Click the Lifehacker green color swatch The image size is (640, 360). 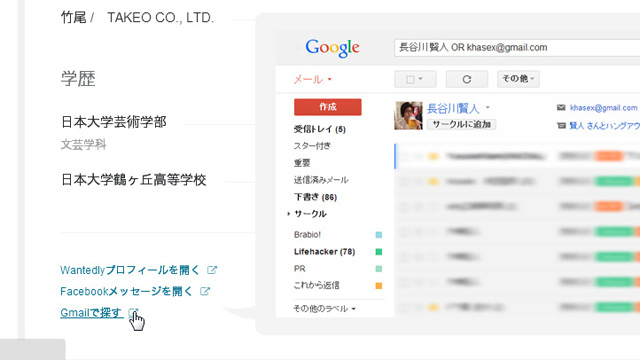379,252
